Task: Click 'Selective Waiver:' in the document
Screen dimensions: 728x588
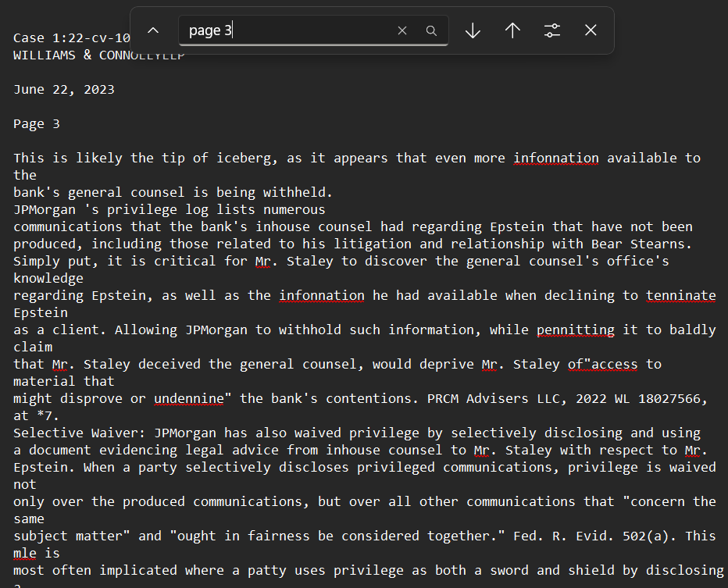Action: pos(80,433)
